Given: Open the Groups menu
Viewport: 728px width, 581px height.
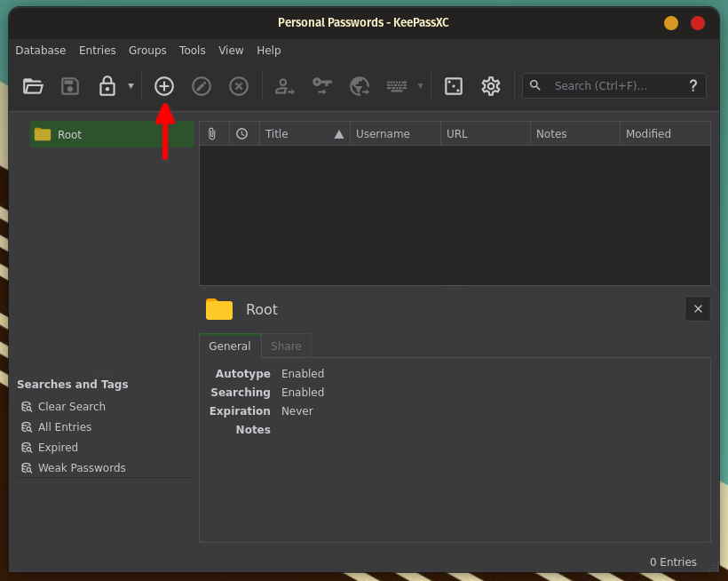Looking at the screenshot, I should tap(147, 50).
